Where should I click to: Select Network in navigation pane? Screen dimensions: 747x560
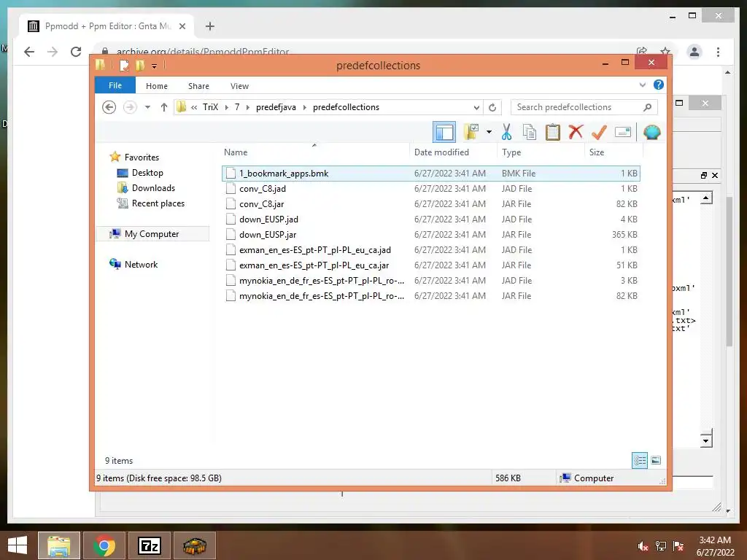pyautogui.click(x=141, y=264)
